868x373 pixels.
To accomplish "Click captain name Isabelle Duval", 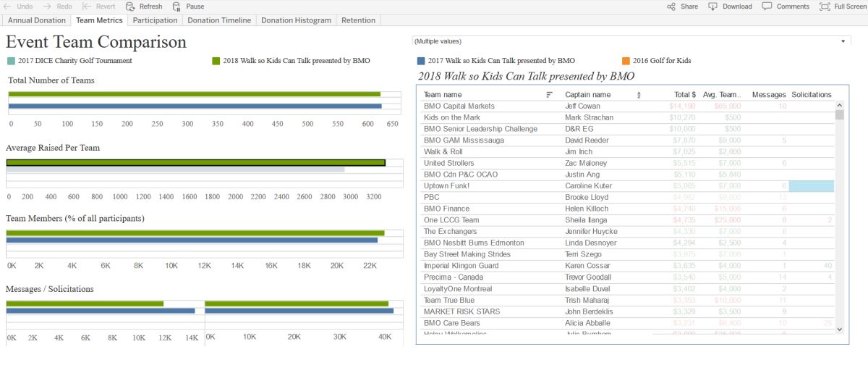I will point(587,289).
